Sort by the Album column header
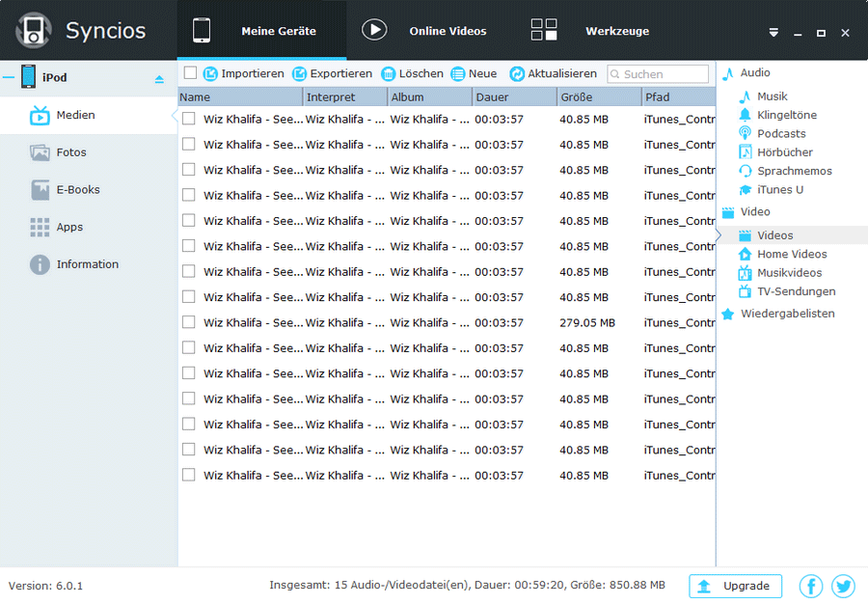This screenshot has width=868, height=604. click(x=430, y=96)
